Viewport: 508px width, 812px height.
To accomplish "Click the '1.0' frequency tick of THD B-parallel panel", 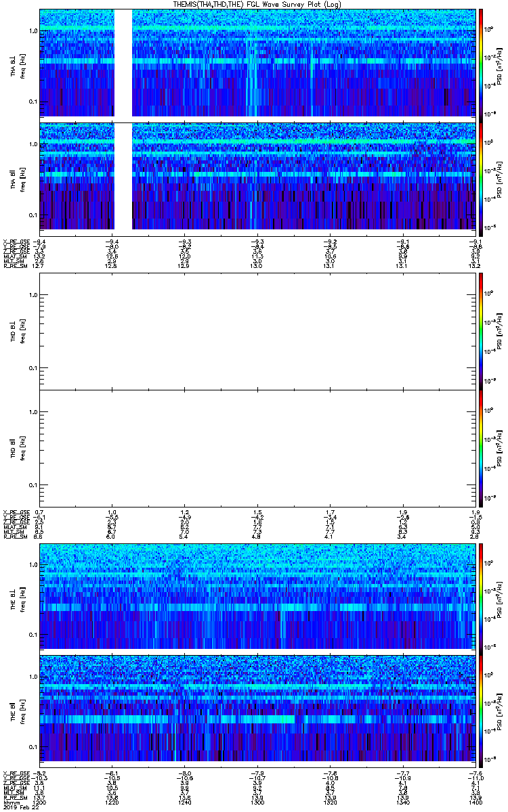I will click(x=33, y=412).
